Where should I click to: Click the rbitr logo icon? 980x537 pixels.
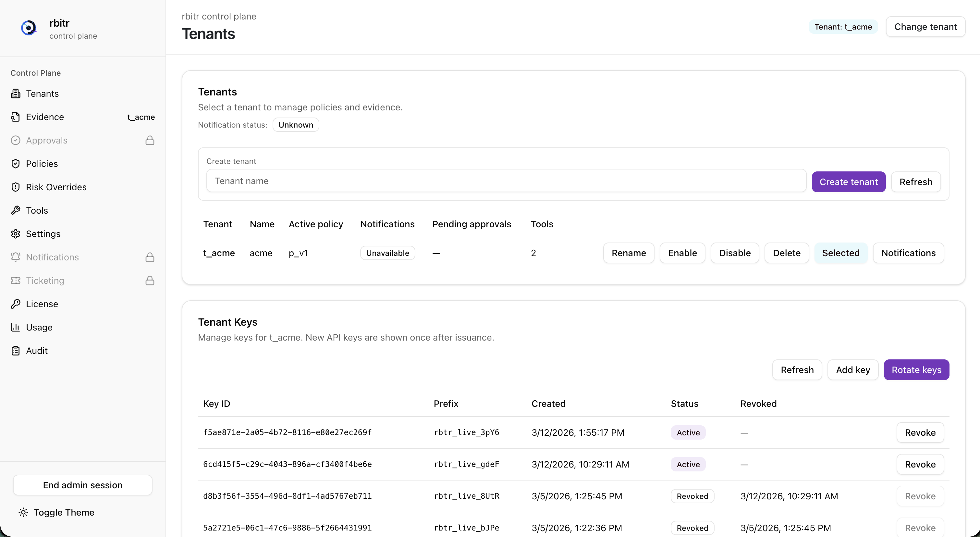click(x=29, y=28)
